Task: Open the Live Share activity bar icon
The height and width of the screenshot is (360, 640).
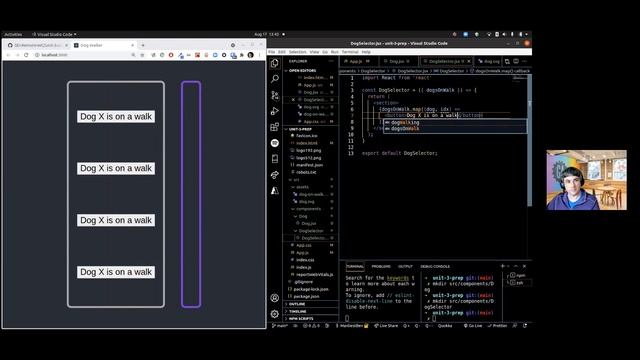Action: 275,175
